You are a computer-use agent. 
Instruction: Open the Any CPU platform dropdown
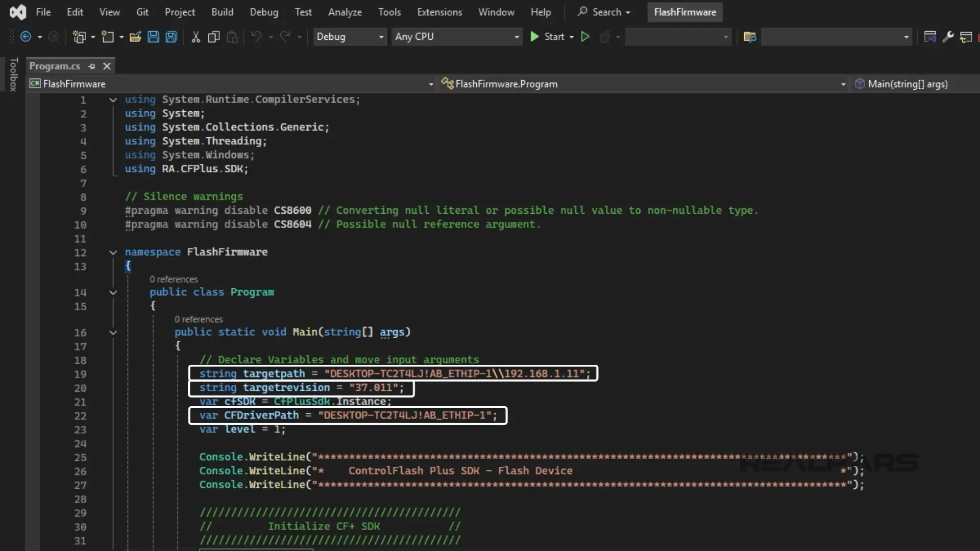click(x=457, y=37)
